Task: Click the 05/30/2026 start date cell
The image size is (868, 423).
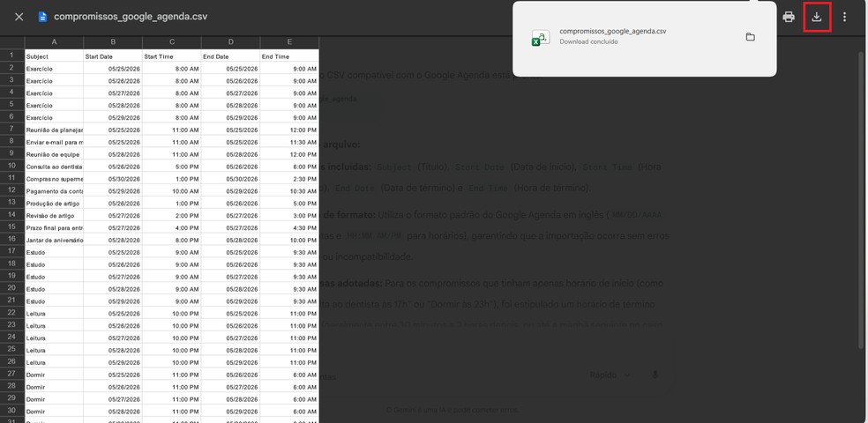Action: click(113, 179)
